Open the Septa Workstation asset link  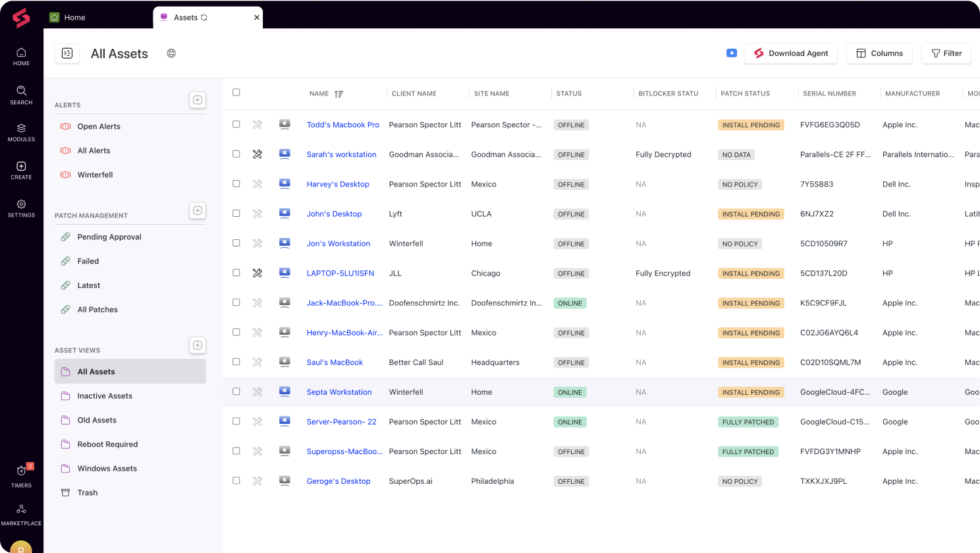339,392
